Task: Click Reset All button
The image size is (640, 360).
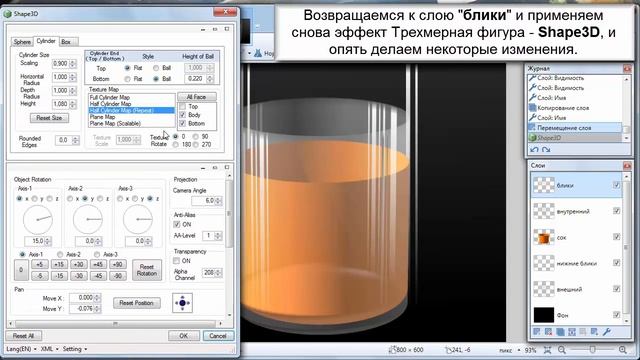Action: click(23, 336)
